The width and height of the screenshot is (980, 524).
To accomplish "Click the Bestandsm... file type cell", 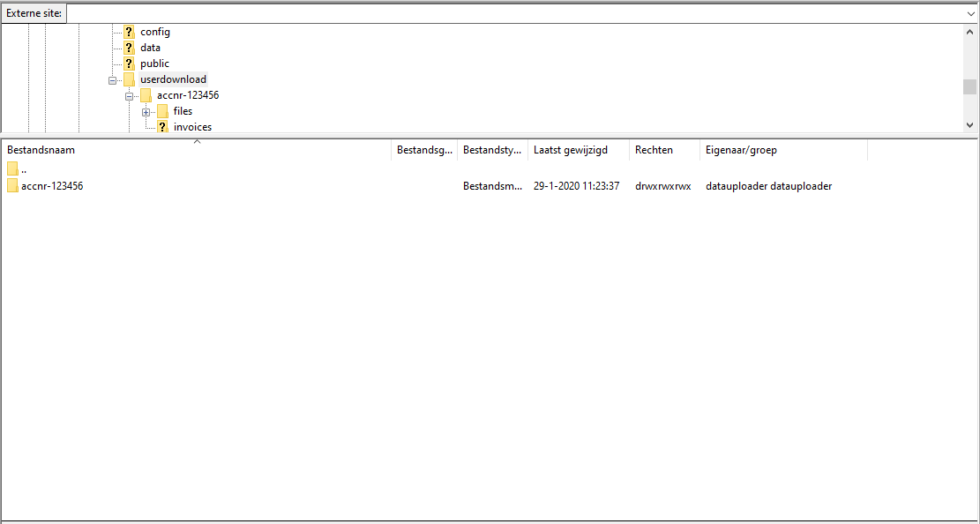I will [x=492, y=186].
